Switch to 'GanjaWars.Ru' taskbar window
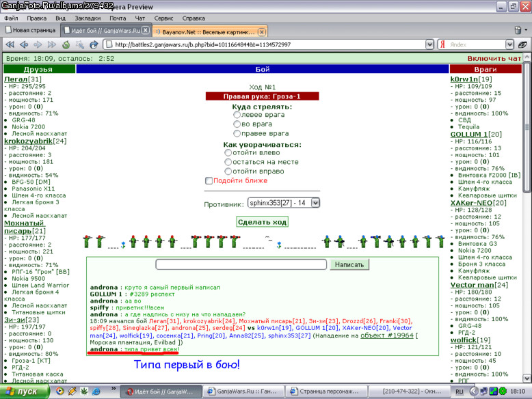This screenshot has width=532, height=399. point(244,391)
